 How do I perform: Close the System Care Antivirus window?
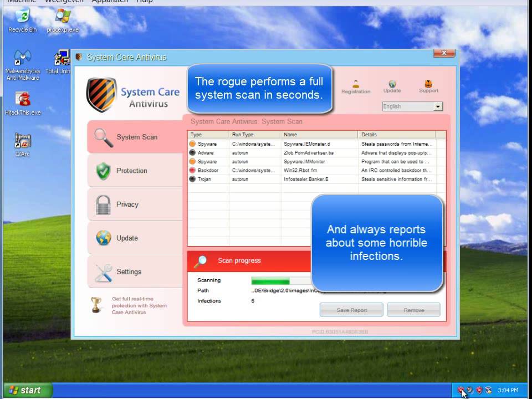pos(444,53)
